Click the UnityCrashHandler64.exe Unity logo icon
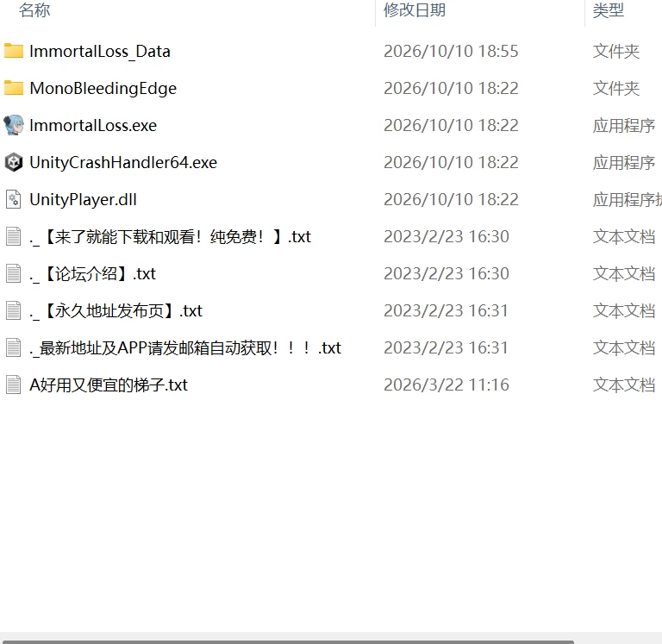Screen dimensions: 662x644 point(14,162)
